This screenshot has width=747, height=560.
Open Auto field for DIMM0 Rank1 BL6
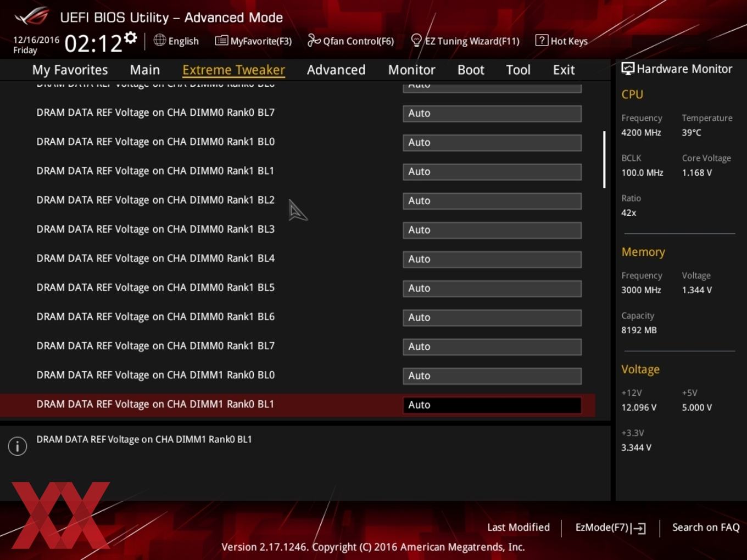click(x=492, y=317)
